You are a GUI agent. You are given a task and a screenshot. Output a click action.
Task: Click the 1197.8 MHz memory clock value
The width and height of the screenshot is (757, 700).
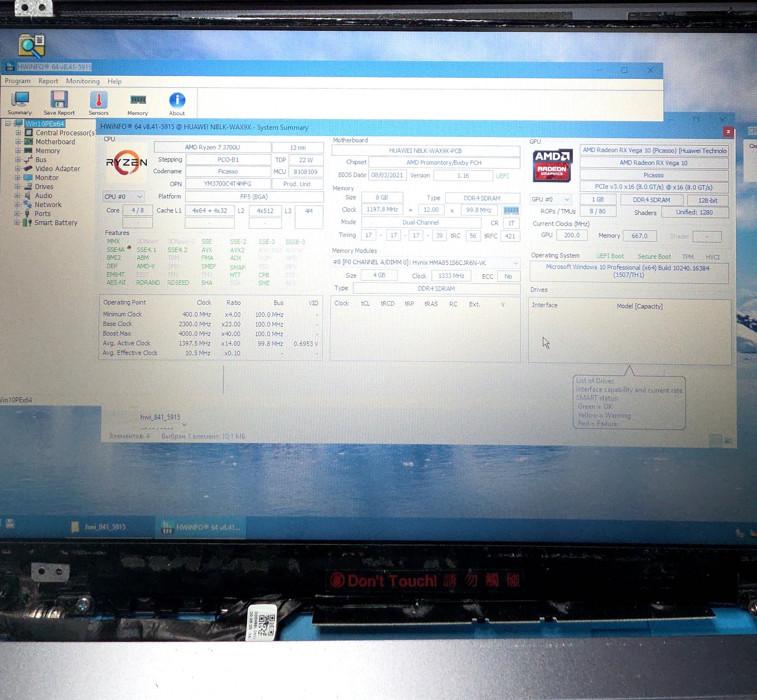point(382,209)
